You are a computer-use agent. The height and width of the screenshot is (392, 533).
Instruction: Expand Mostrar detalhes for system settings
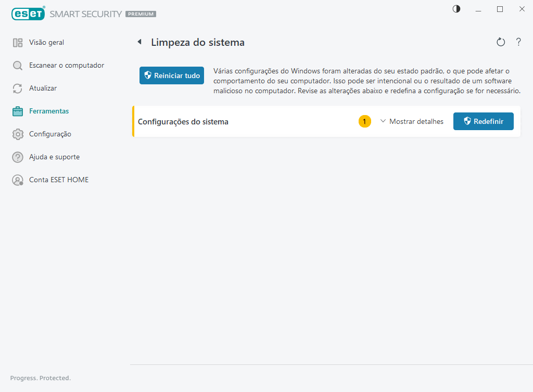[x=412, y=121]
